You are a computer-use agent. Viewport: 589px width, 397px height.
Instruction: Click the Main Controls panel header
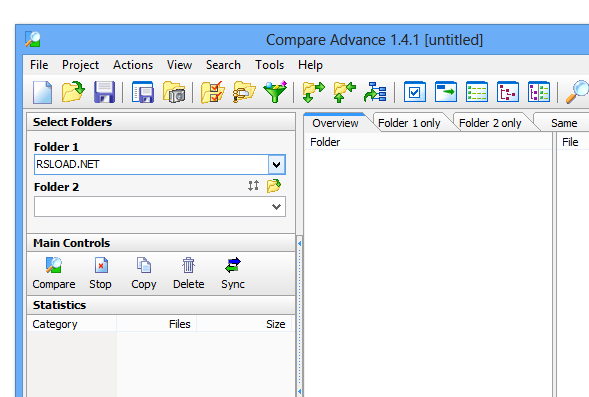coord(161,243)
